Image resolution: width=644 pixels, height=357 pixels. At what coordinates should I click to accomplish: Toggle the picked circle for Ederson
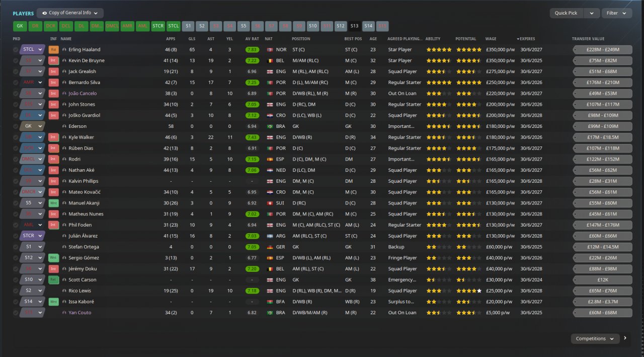[x=16, y=126]
